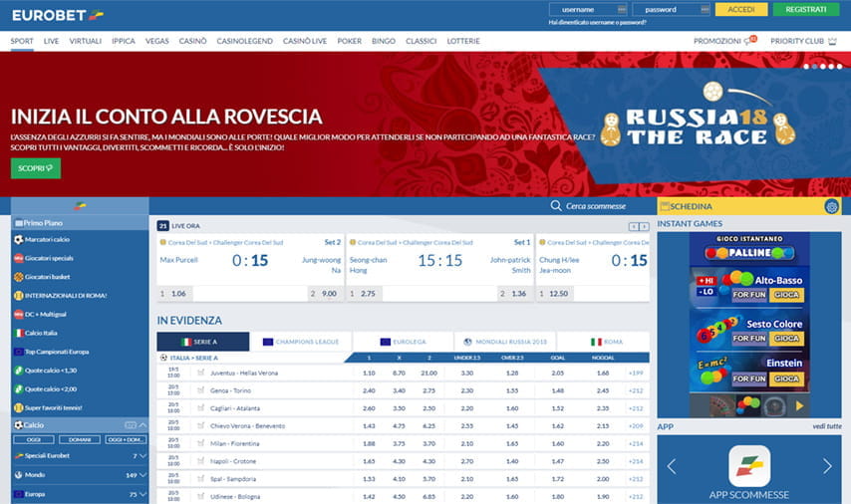Screen dimensions: 851x504
Task: Open the VIRTUALI menu item
Action: pyautogui.click(x=86, y=41)
